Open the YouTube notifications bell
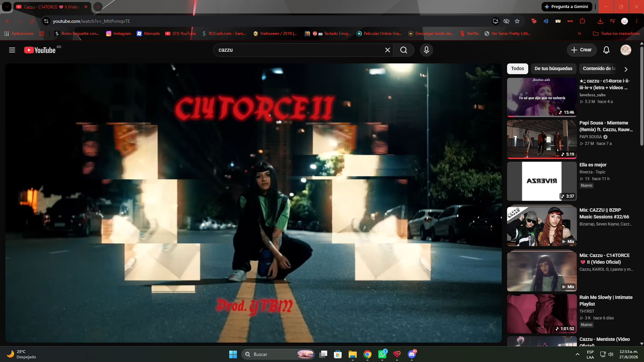Screen dimensions: 644x362 pyautogui.click(x=606, y=50)
